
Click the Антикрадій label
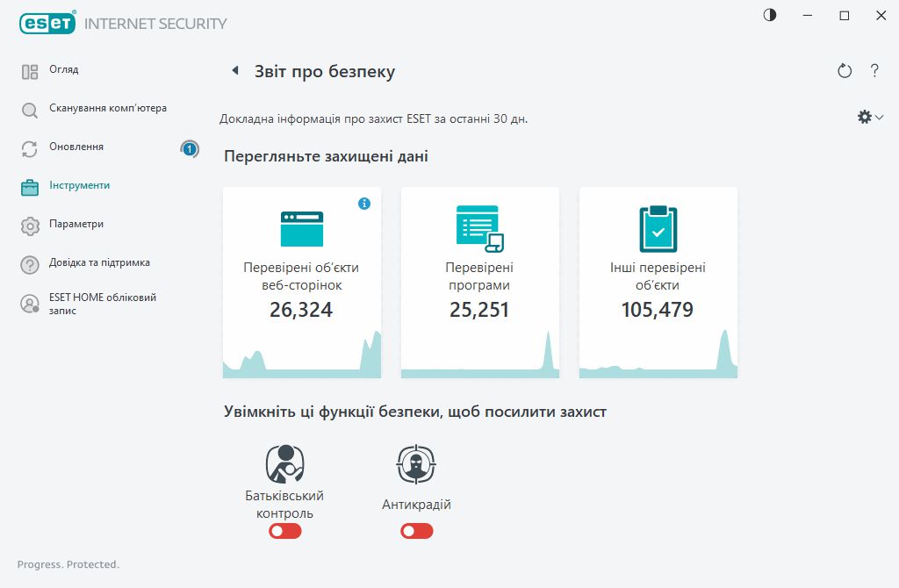click(x=416, y=505)
